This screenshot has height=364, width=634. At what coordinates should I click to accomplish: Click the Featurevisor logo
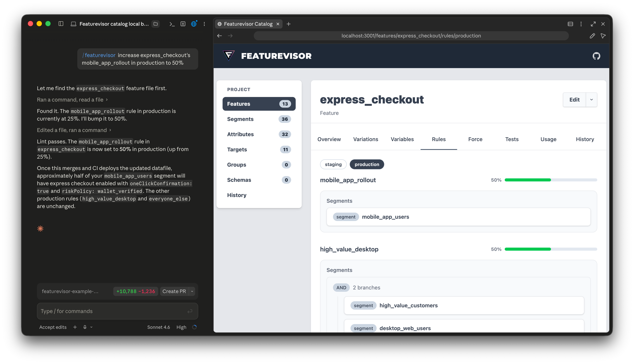[267, 56]
